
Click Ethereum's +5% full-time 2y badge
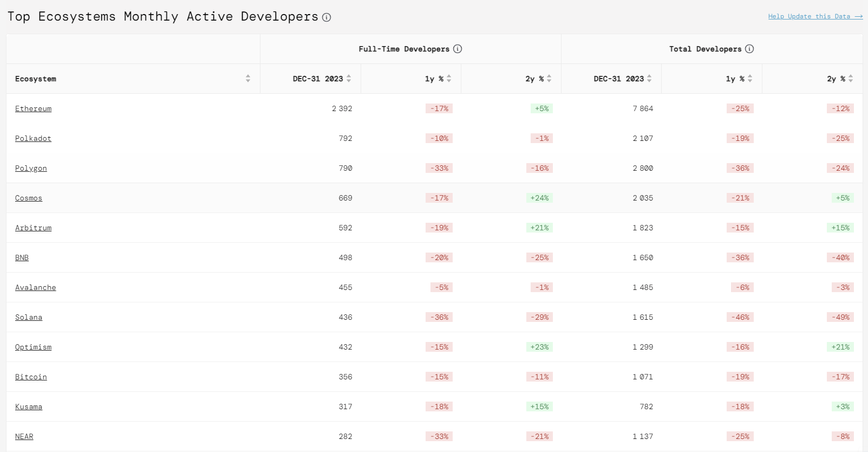tap(541, 108)
